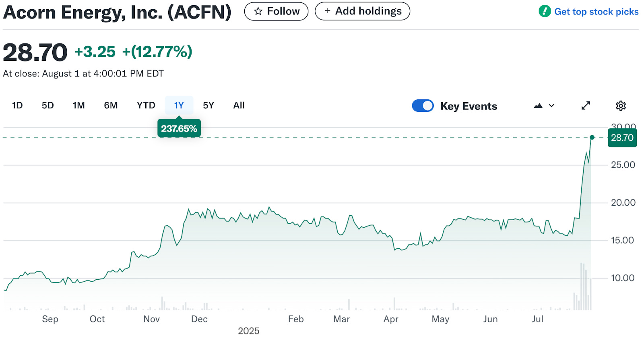Select the YTD time range
This screenshot has height=338, width=644.
(146, 105)
